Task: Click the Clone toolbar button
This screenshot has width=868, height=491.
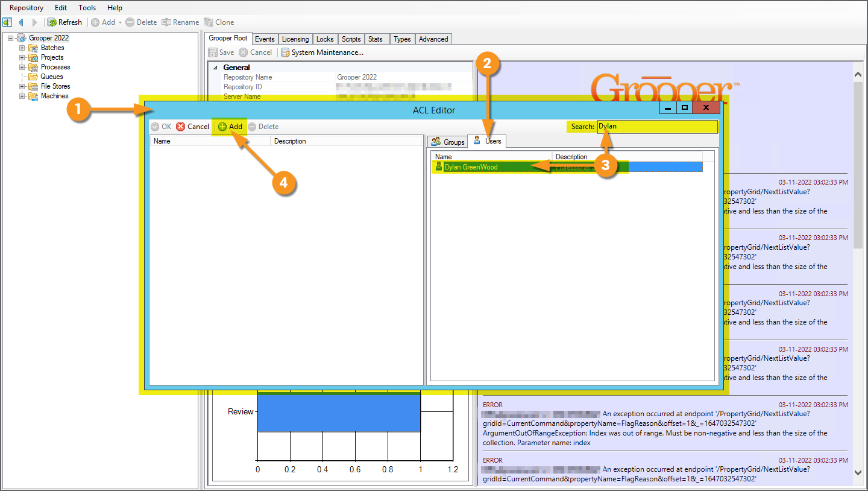Action: (219, 22)
